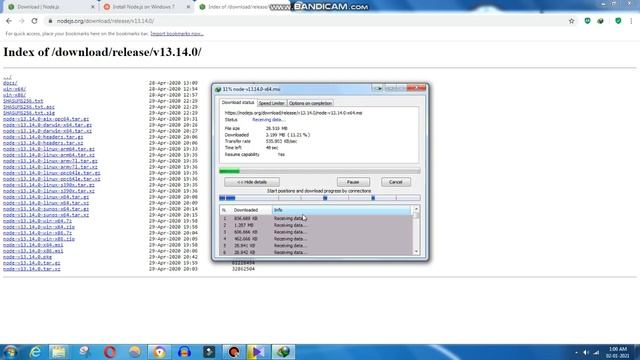Open Chrome's three-dot menu
640x360 pixels.
click(x=631, y=21)
